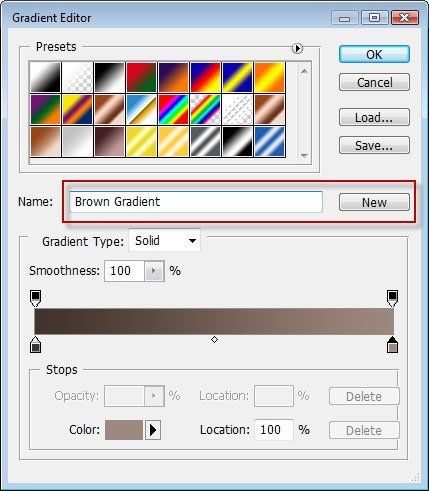Click the New gradient button
429x491 pixels.
pos(374,202)
